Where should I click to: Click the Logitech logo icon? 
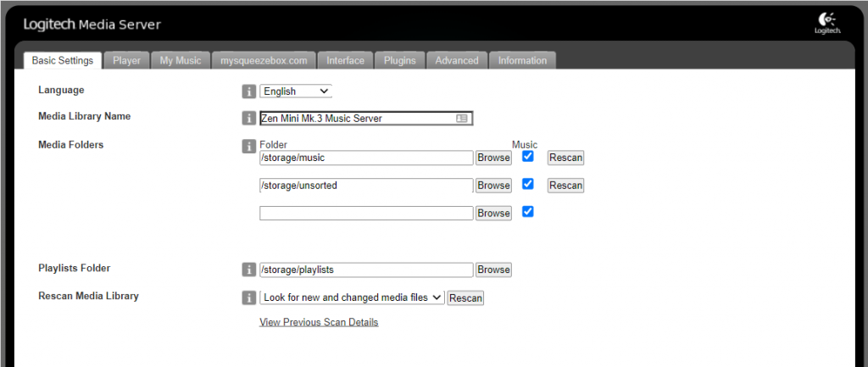click(x=827, y=23)
